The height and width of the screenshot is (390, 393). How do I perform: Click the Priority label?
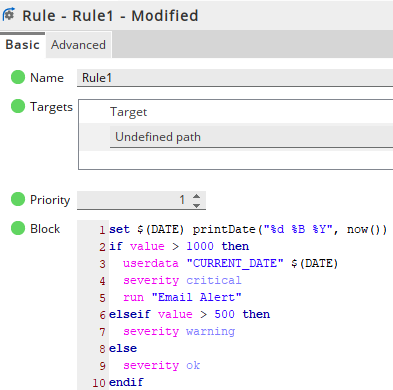click(x=50, y=200)
